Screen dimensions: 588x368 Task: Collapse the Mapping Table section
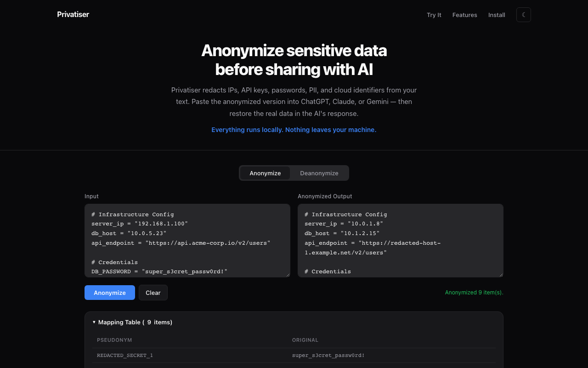tap(133, 322)
